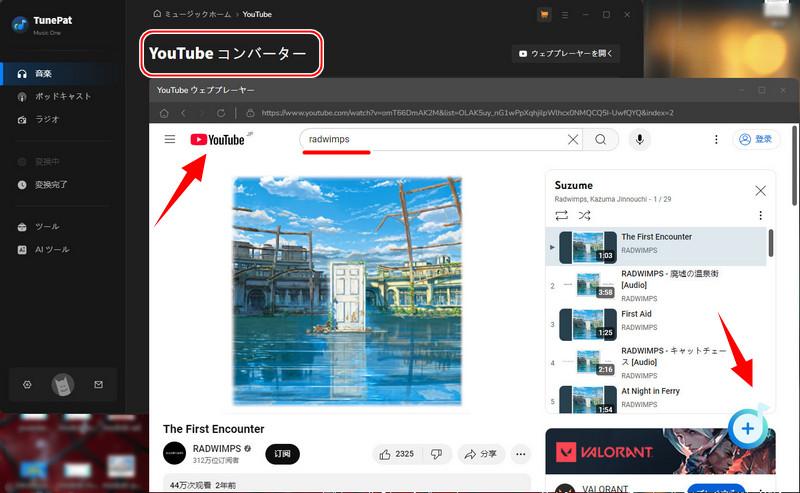Click ウェブプレーヤーを開く button
Screen dimensions: 800x493
click(566, 54)
